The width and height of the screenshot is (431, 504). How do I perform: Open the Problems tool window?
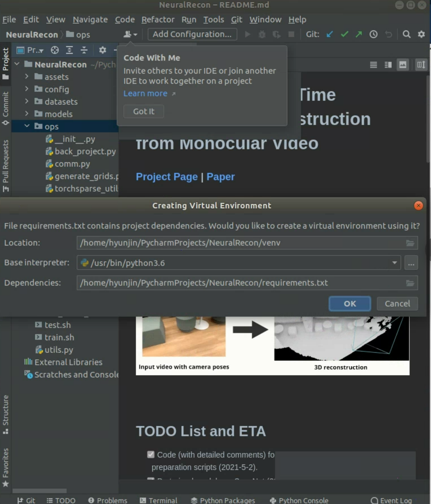tap(108, 500)
